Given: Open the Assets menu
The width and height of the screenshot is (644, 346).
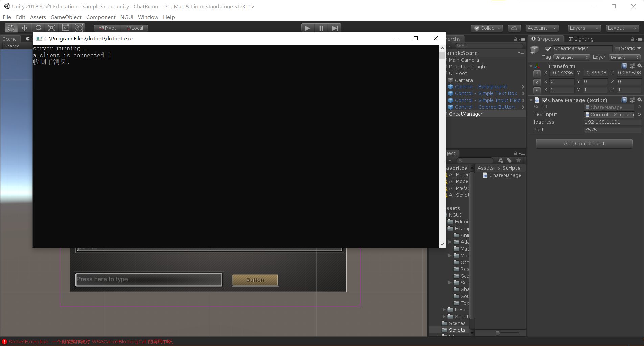Looking at the screenshot, I should pos(38,17).
